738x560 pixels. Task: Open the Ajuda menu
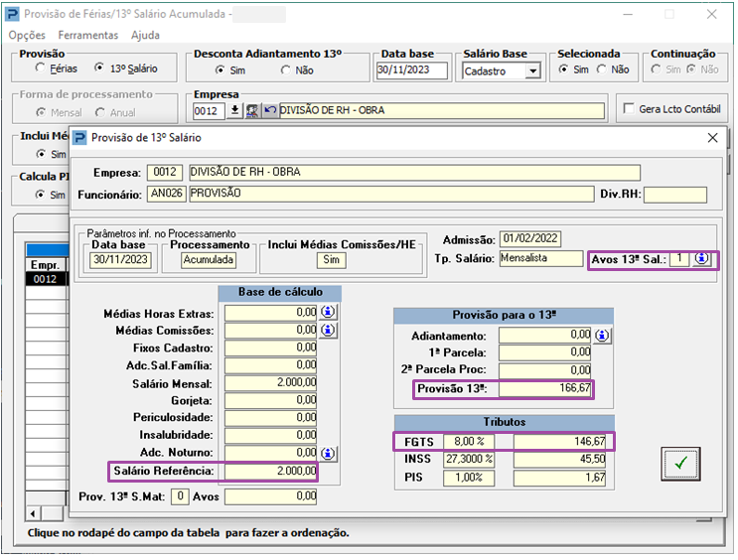click(145, 35)
